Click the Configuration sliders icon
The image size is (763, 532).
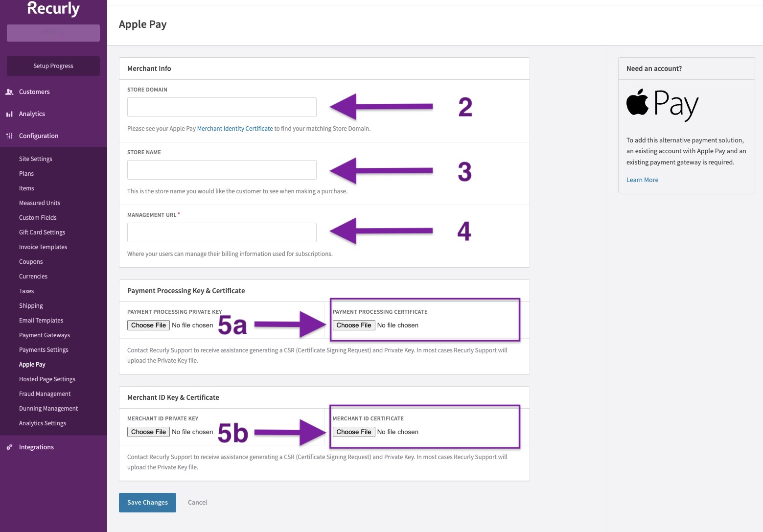pyautogui.click(x=9, y=136)
